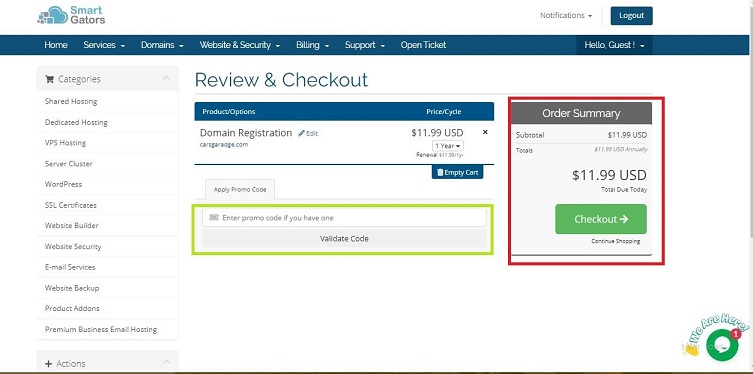
Task: Expand the Billing menu
Action: tap(313, 45)
